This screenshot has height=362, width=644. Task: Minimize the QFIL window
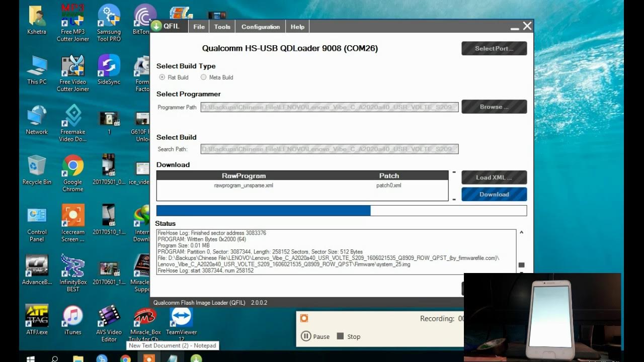click(x=514, y=29)
